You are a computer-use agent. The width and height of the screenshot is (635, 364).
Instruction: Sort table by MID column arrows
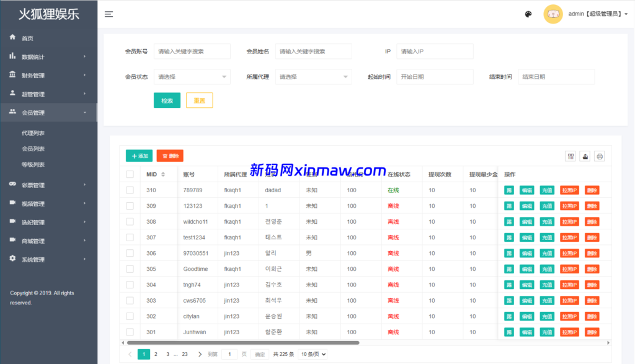[x=163, y=174]
